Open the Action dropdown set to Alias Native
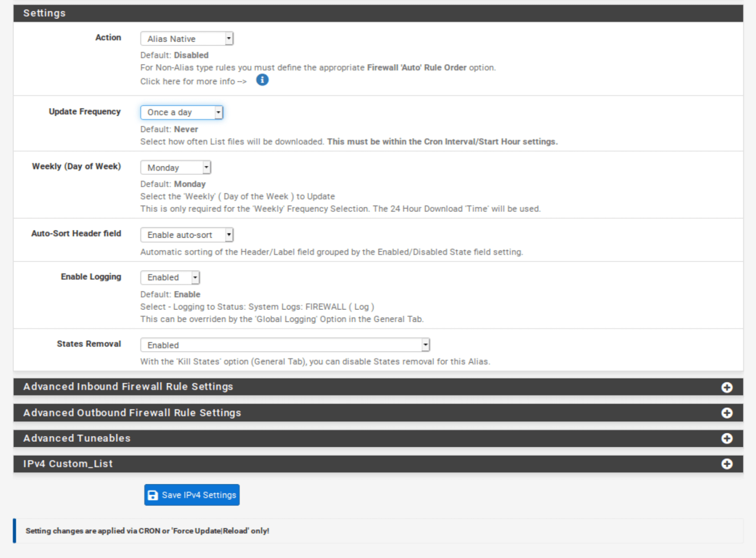This screenshot has height=558, width=756. (187, 39)
